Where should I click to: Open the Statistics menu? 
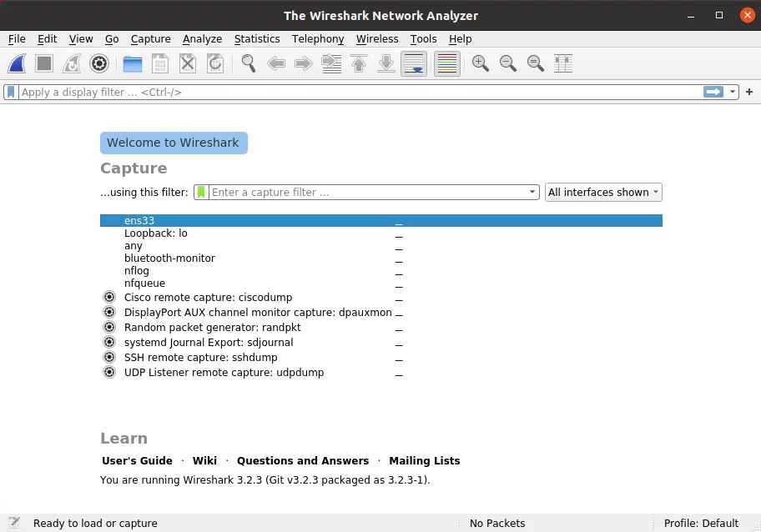257,39
